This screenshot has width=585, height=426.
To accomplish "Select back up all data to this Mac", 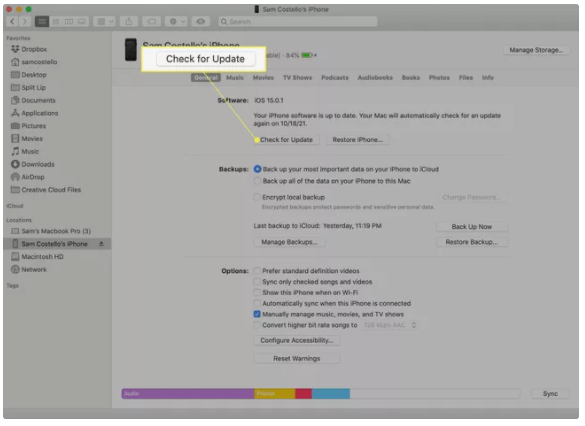I will [257, 181].
